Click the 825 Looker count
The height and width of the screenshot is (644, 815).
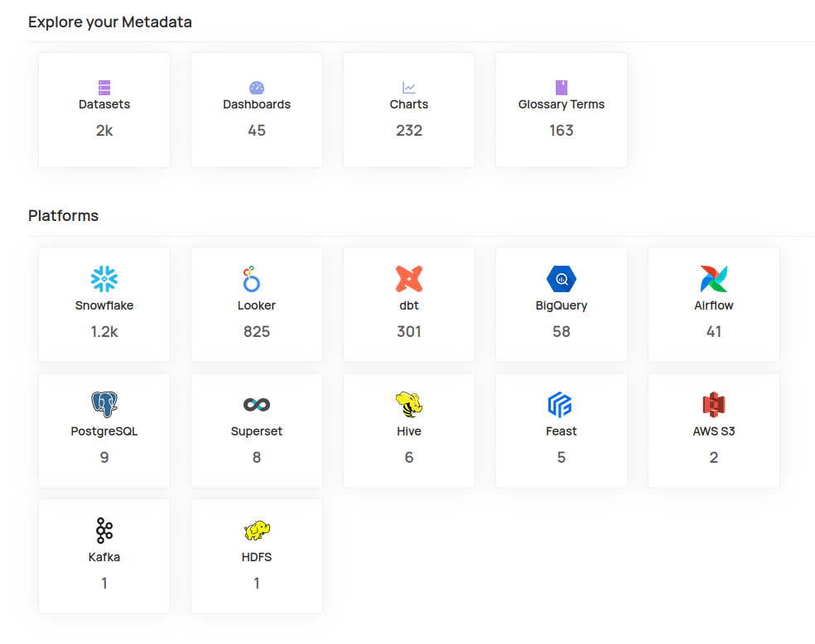[257, 331]
